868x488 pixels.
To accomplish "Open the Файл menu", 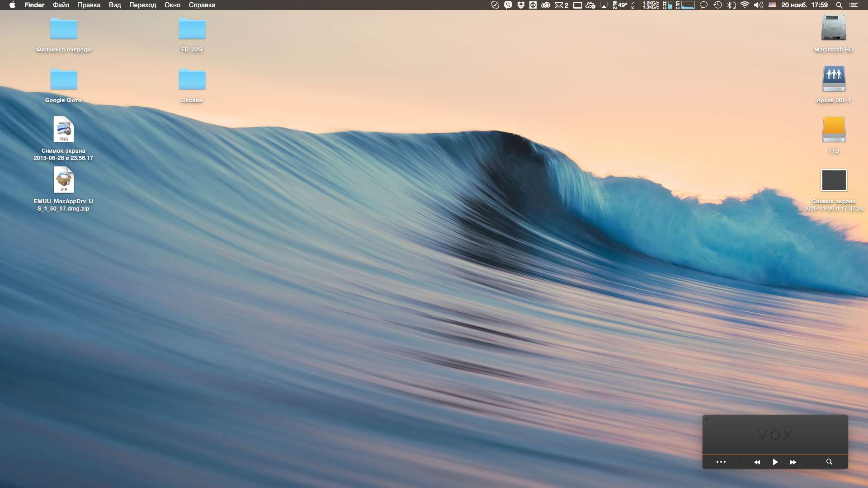I will [61, 5].
